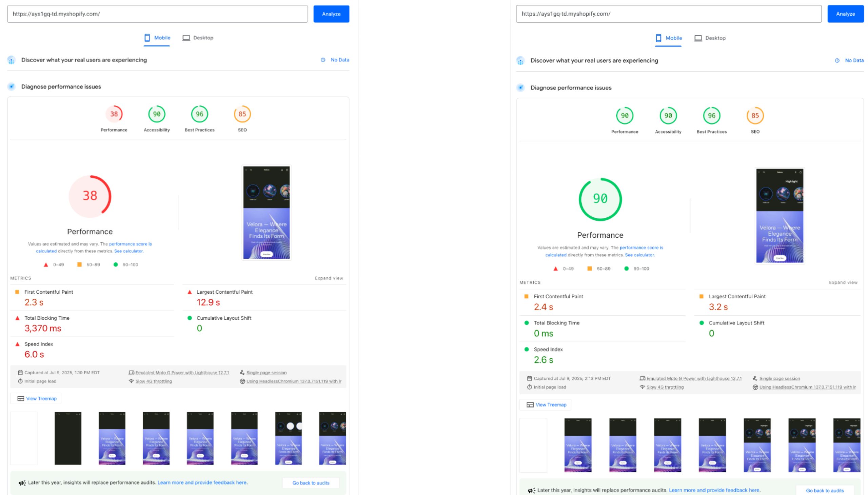
Task: Click the 90 Accessibility gauge in left report
Action: (x=157, y=114)
